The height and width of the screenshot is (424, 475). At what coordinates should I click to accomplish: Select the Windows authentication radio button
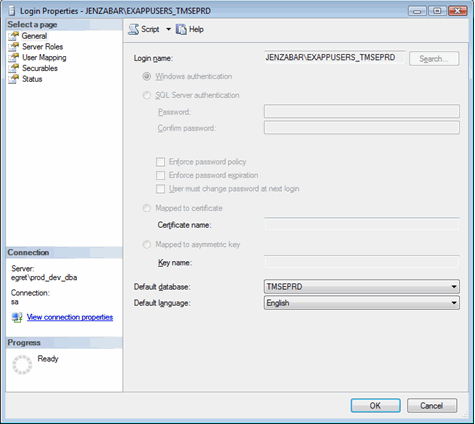[x=147, y=76]
